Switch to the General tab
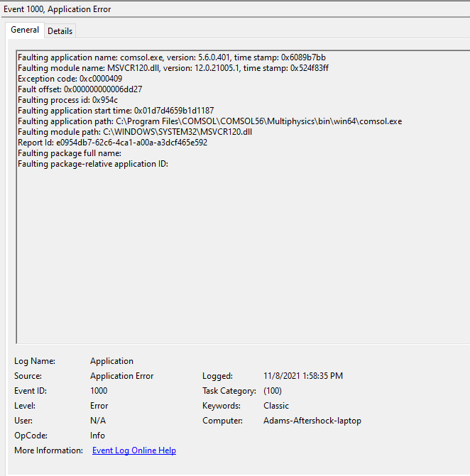The height and width of the screenshot is (476, 470). click(25, 30)
